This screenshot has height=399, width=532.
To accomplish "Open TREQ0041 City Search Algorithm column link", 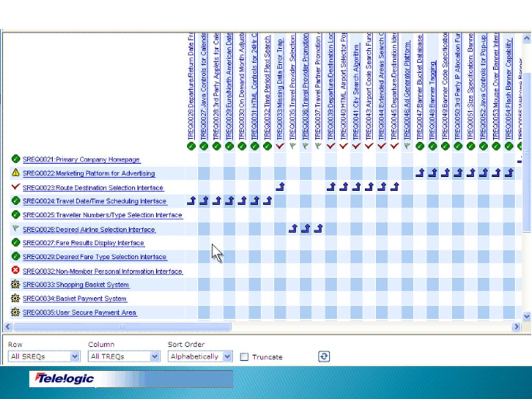I will click(x=356, y=91).
